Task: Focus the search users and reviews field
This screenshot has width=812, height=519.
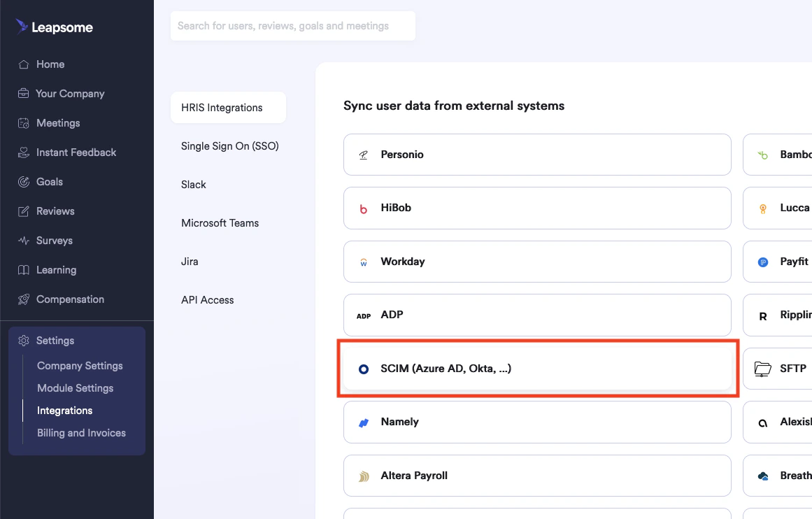Action: (x=292, y=26)
